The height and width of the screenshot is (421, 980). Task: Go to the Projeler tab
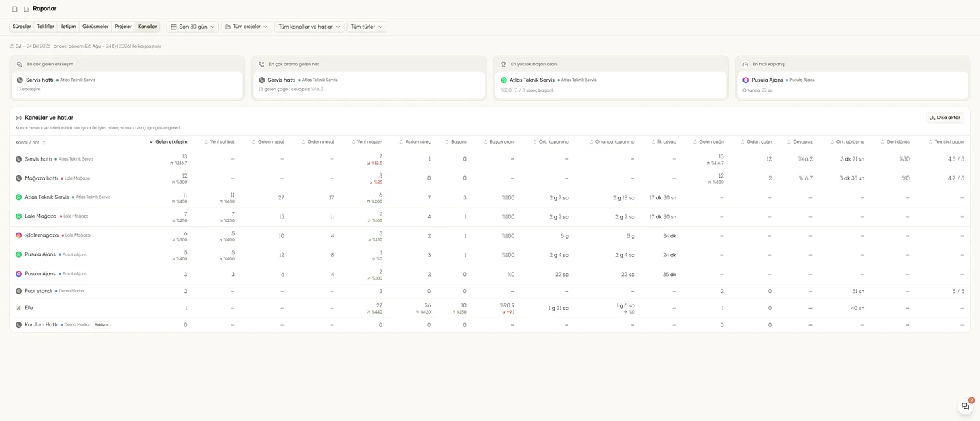[123, 27]
